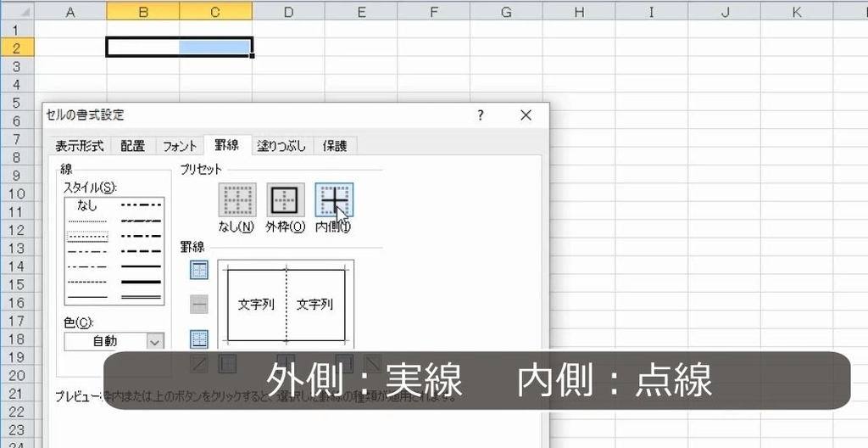The width and height of the screenshot is (868, 448).
Task: Select column H header
Action: (579, 12)
